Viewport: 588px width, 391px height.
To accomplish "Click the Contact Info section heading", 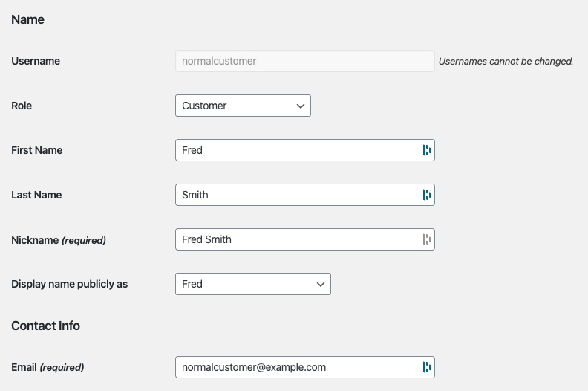I will (45, 326).
